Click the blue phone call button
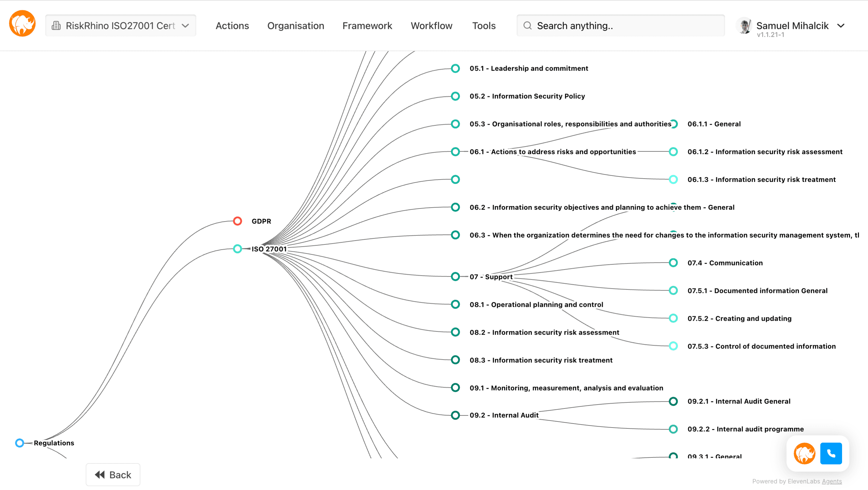868x490 pixels. tap(831, 453)
